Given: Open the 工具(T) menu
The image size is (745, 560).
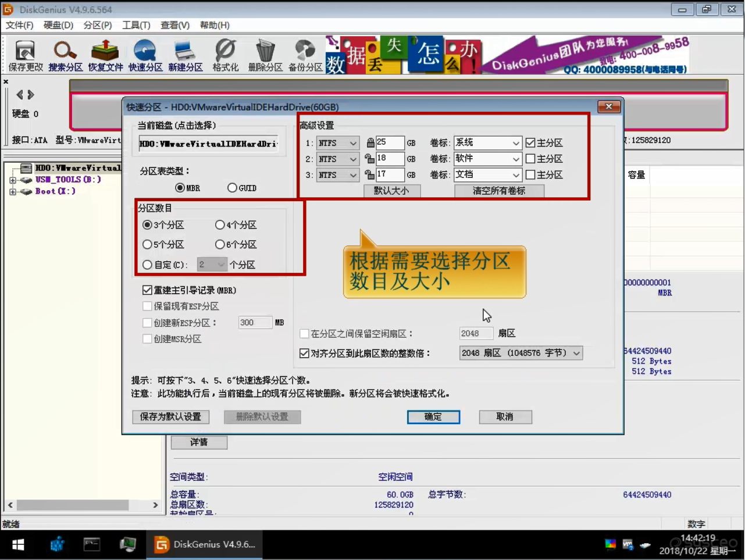Looking at the screenshot, I should coord(136,25).
